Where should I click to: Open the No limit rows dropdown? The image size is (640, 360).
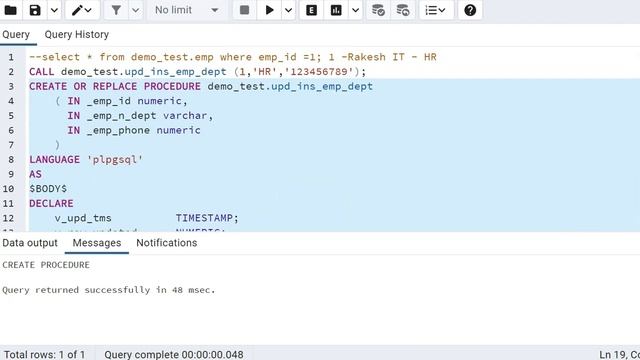187,10
